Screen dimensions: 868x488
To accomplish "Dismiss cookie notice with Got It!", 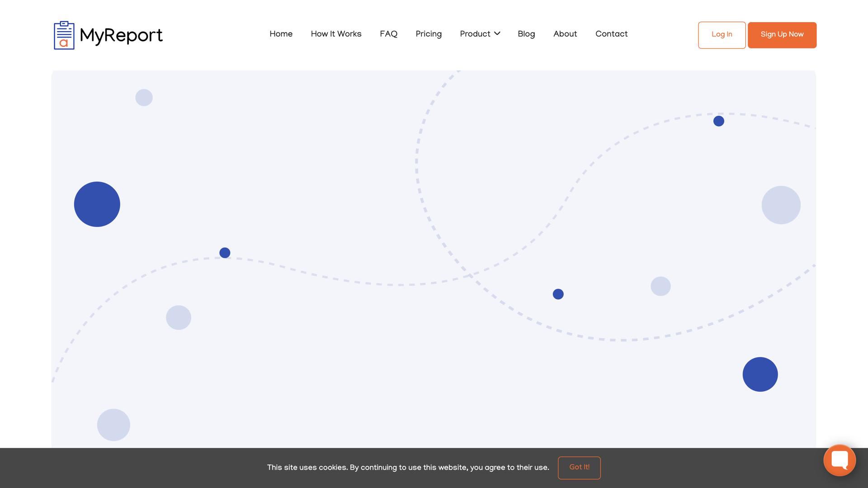I will [x=579, y=468].
